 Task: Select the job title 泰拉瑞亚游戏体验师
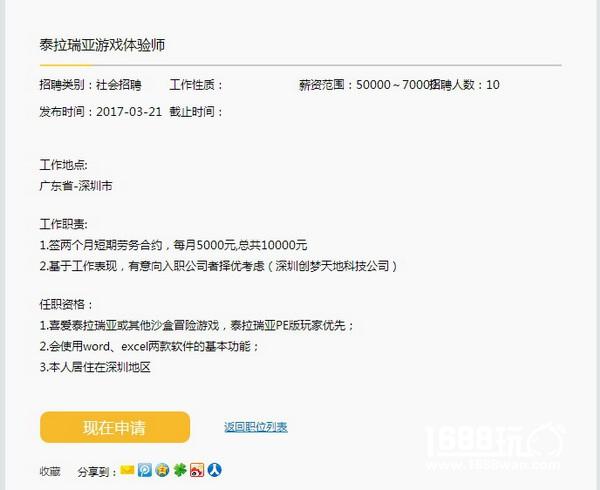click(x=102, y=45)
